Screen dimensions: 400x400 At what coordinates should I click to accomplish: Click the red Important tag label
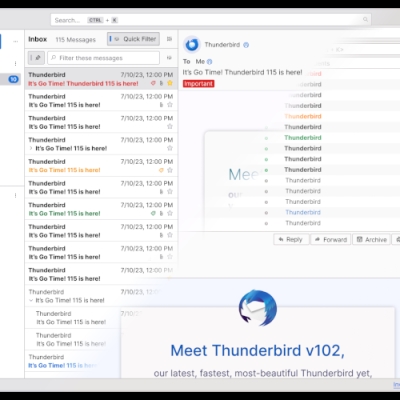[198, 84]
